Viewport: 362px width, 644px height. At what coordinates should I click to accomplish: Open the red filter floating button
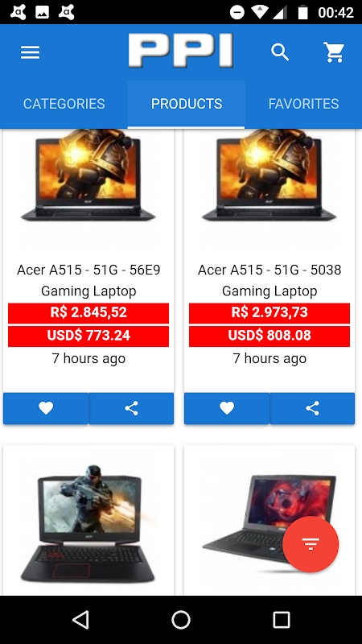pos(311,544)
